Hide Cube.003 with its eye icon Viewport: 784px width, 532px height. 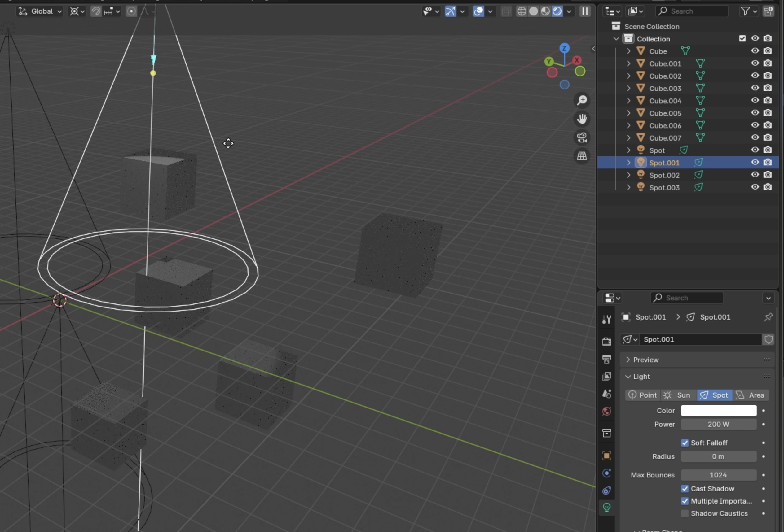(x=755, y=88)
